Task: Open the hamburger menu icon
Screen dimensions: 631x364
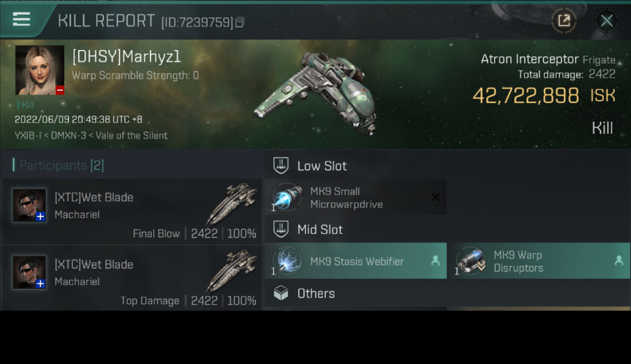Action: (x=21, y=19)
